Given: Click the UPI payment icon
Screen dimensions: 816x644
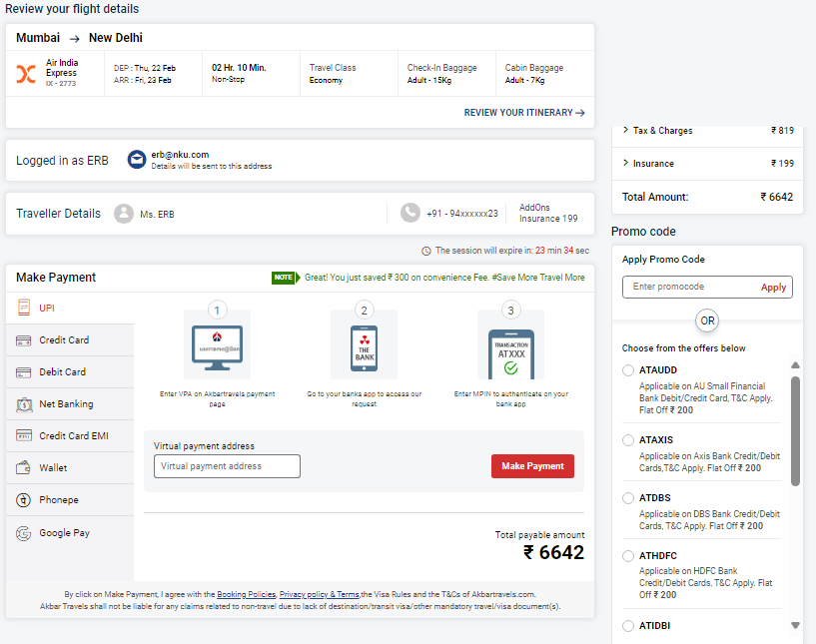Looking at the screenshot, I should coord(23,308).
